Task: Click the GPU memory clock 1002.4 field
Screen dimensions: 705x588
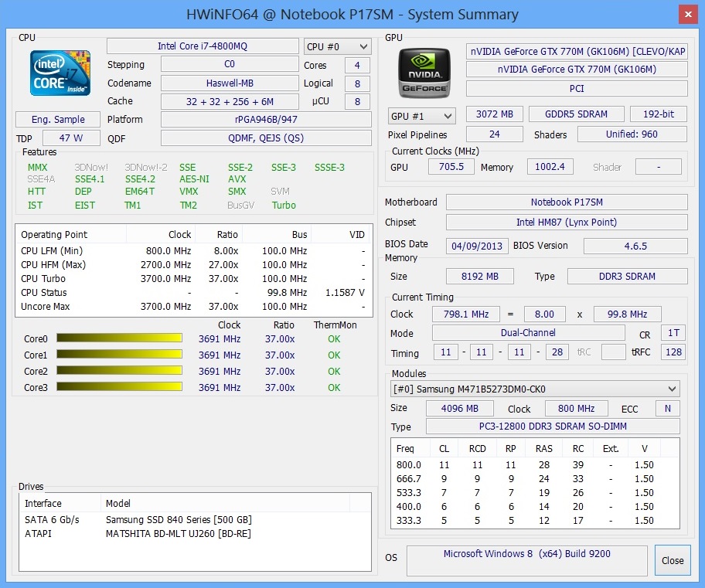Action: point(550,167)
